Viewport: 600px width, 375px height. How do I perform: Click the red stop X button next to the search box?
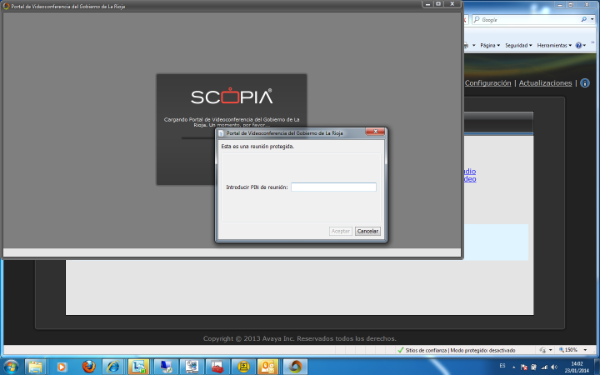pos(465,20)
